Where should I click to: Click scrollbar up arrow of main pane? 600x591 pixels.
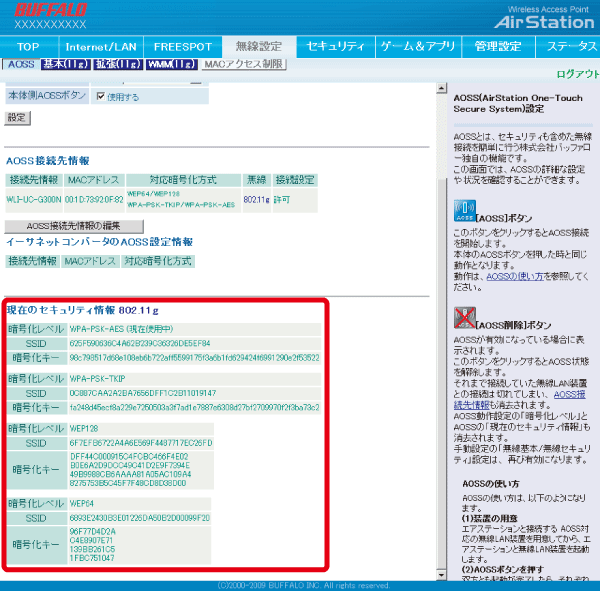click(442, 88)
